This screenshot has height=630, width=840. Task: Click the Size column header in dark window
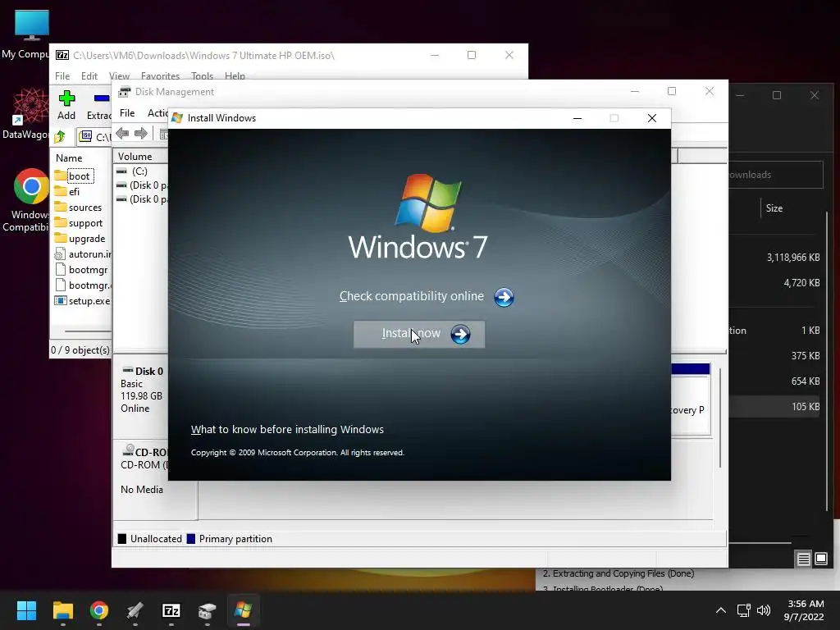click(774, 208)
